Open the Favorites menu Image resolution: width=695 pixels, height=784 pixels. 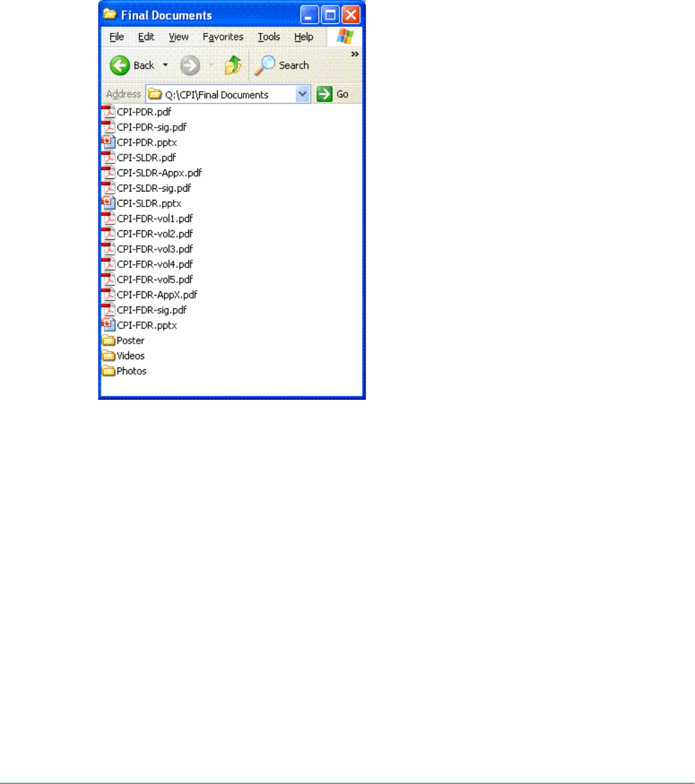pos(223,37)
